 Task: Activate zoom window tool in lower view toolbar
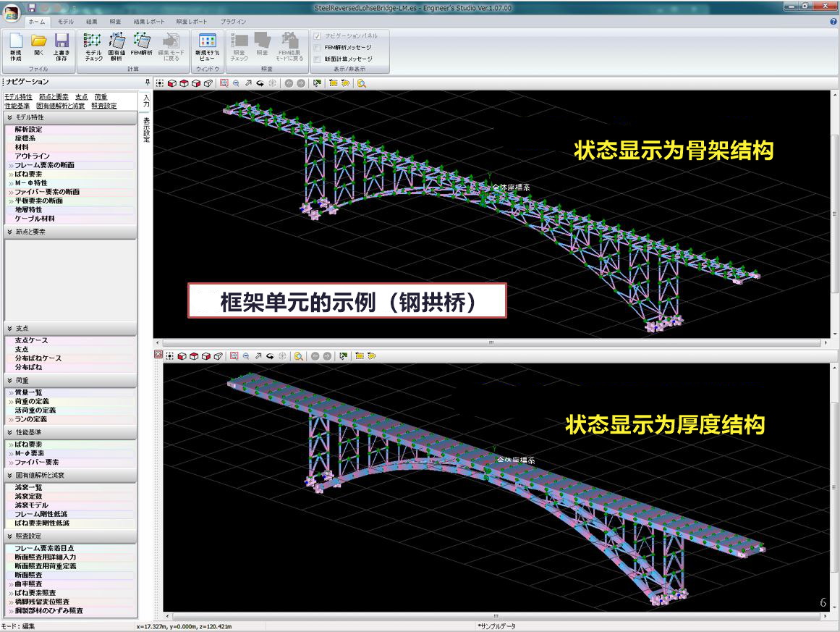click(x=234, y=356)
